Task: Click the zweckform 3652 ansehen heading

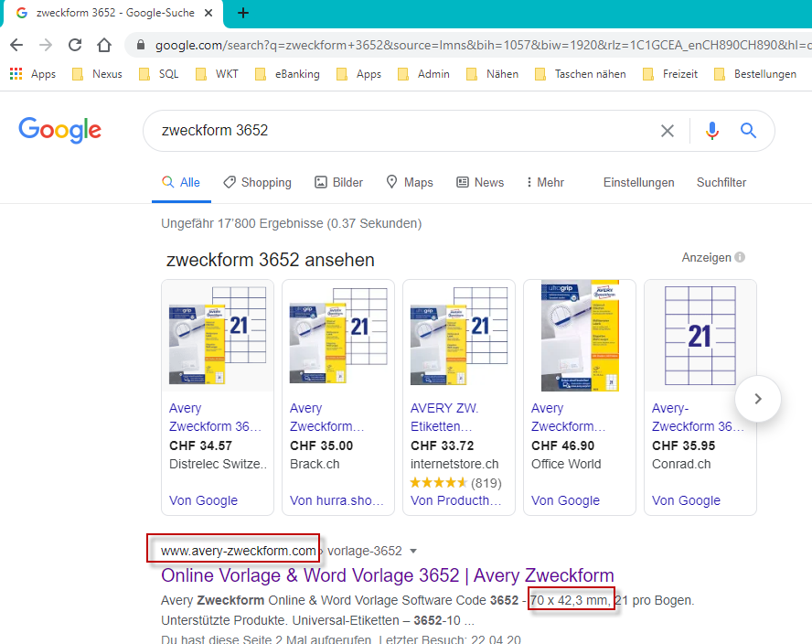Action: point(271,260)
